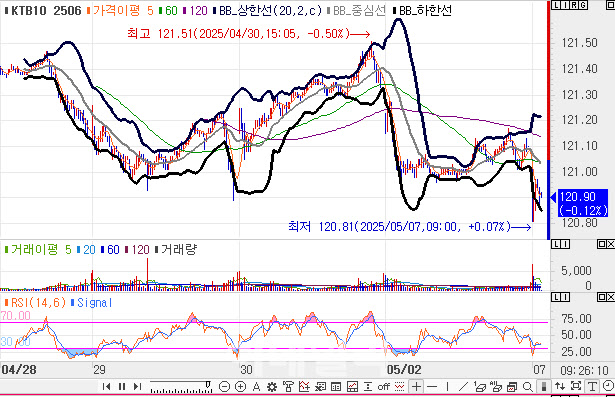Image resolution: width=615 pixels, height=397 pixels.
Task: Click the erase-all eraser icon
Action: [x=496, y=386]
